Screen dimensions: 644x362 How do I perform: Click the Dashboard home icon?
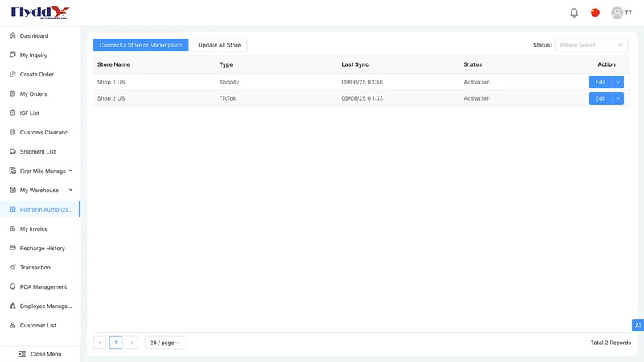13,35
